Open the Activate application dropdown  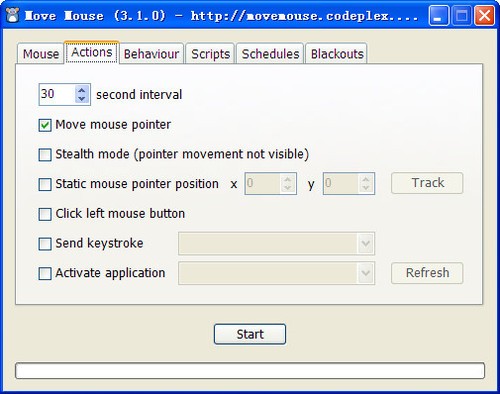tap(276, 273)
